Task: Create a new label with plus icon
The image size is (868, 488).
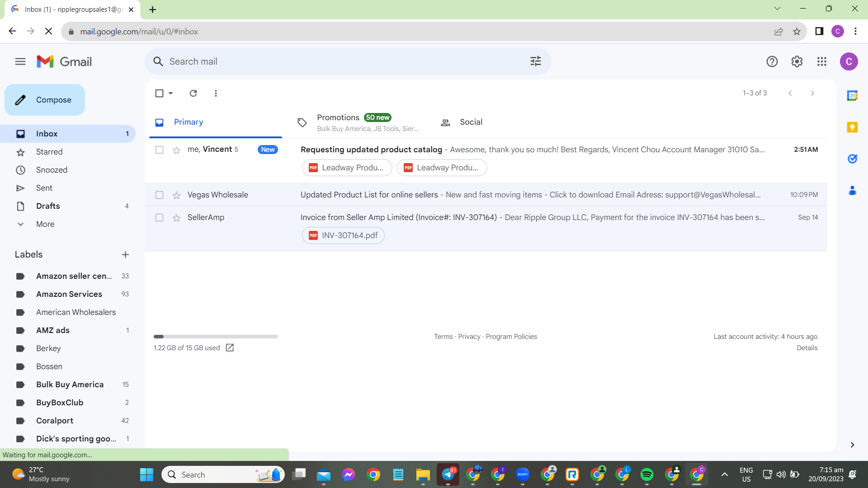Action: (125, 255)
